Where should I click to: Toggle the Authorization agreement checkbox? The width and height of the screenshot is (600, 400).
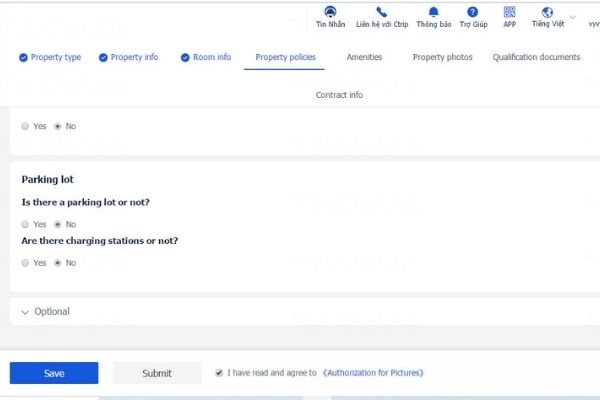[x=219, y=373]
